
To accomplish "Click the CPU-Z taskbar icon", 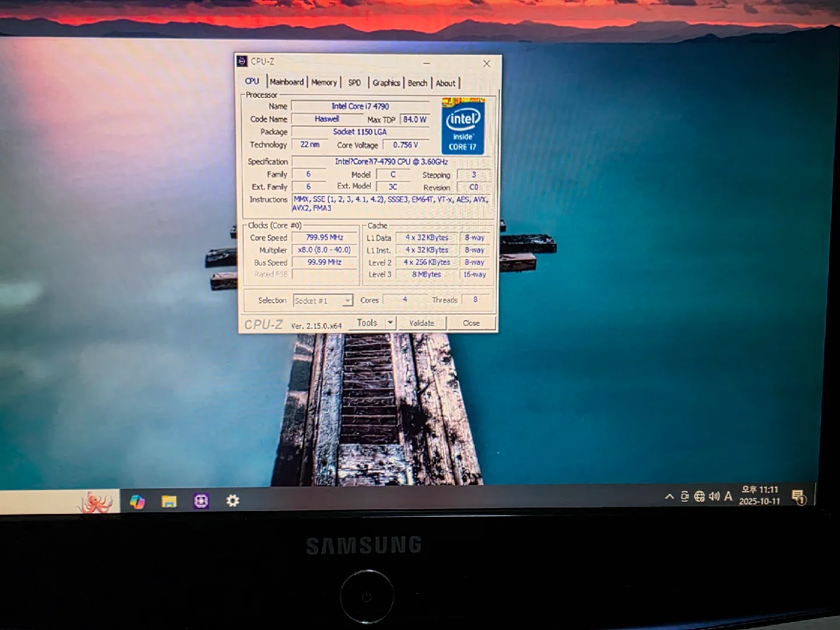I will (201, 501).
